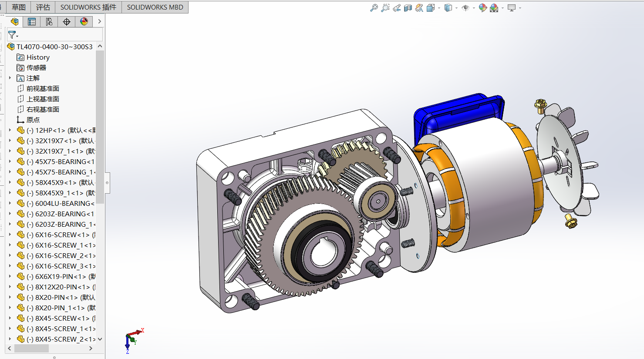The image size is (644, 359).
Task: Select the 传感器 sensors folder
Action: 36,67
